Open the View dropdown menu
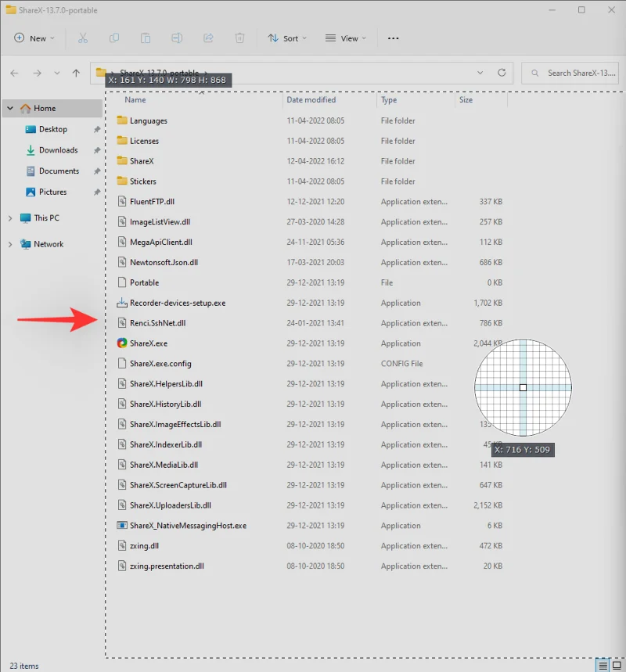The image size is (626, 672). click(x=346, y=38)
